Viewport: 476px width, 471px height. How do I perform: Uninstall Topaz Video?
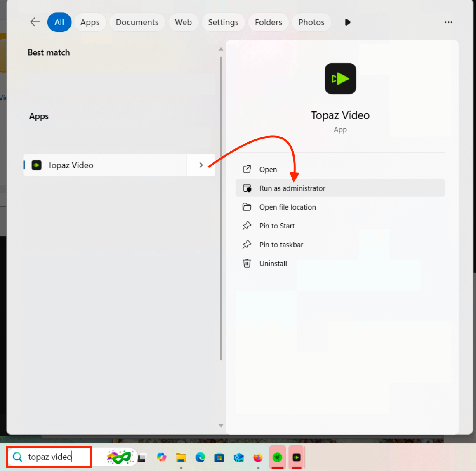click(340, 264)
